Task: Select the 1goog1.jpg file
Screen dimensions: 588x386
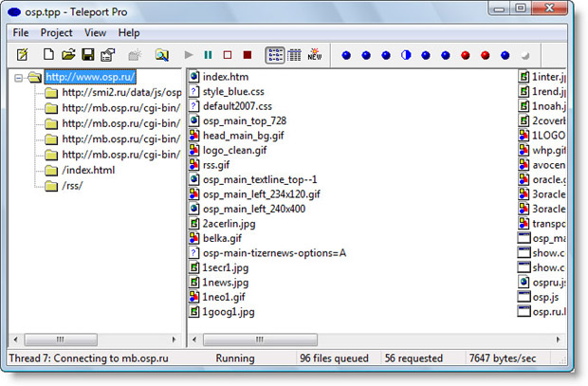Action: (x=229, y=312)
